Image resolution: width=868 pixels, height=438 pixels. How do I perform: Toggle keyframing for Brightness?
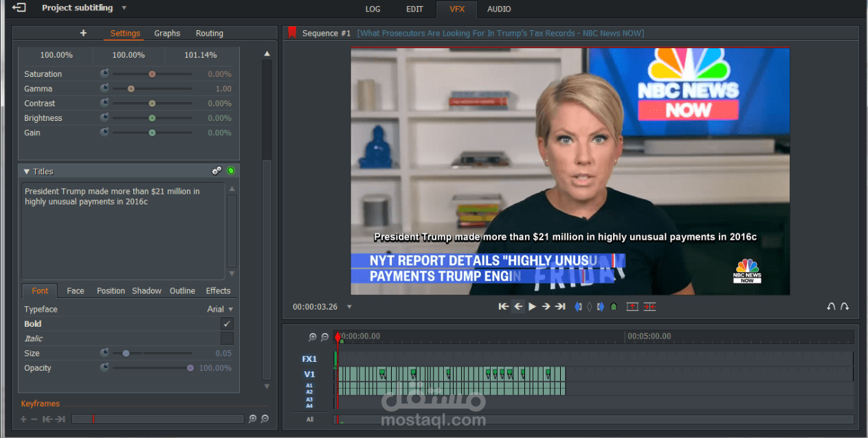point(104,118)
